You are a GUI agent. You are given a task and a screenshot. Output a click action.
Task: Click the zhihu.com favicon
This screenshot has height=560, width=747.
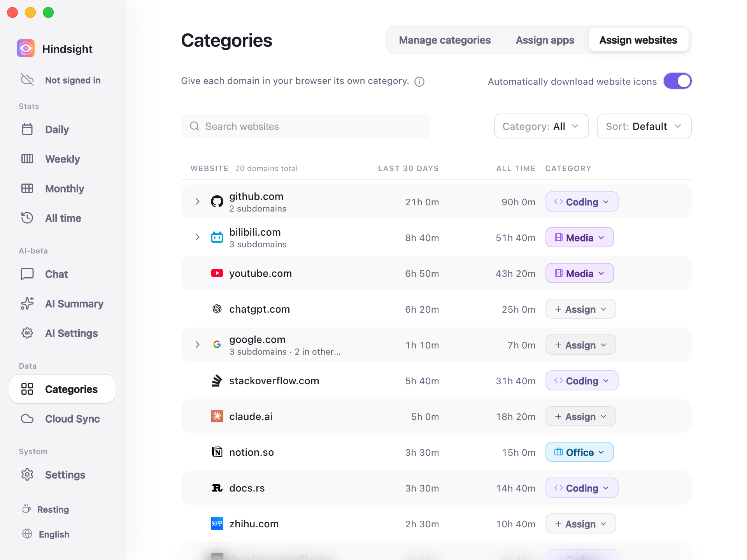pos(217,523)
